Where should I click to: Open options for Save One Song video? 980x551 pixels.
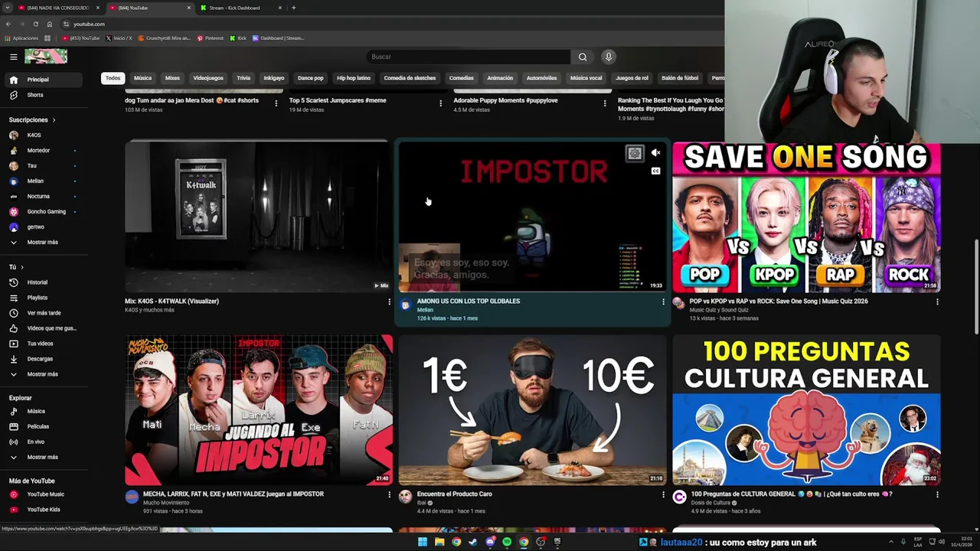tap(936, 302)
